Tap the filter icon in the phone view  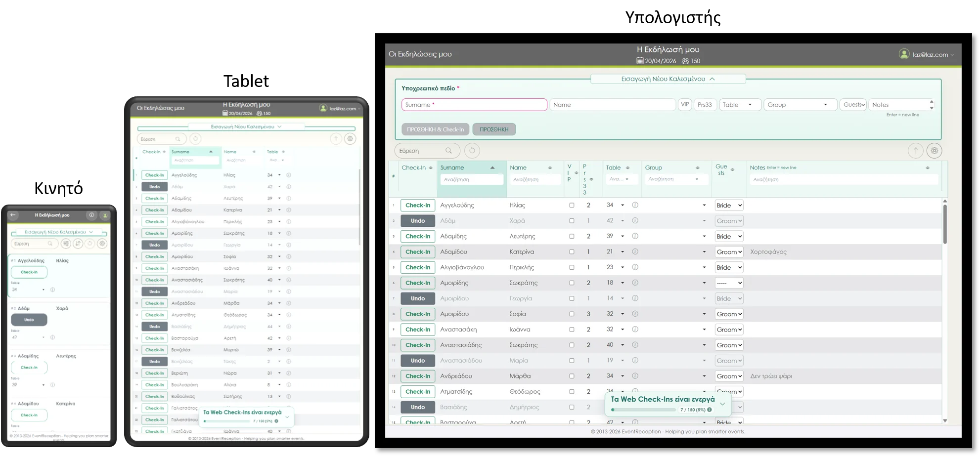[x=66, y=244]
